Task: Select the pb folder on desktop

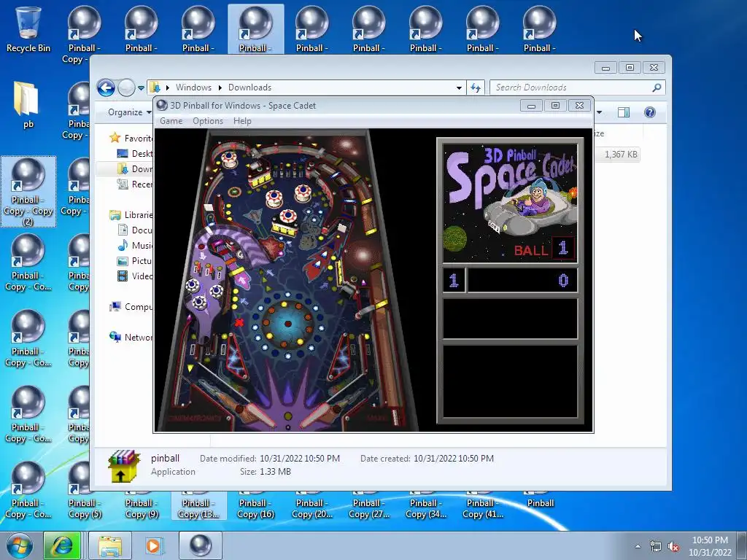Action: click(x=28, y=106)
